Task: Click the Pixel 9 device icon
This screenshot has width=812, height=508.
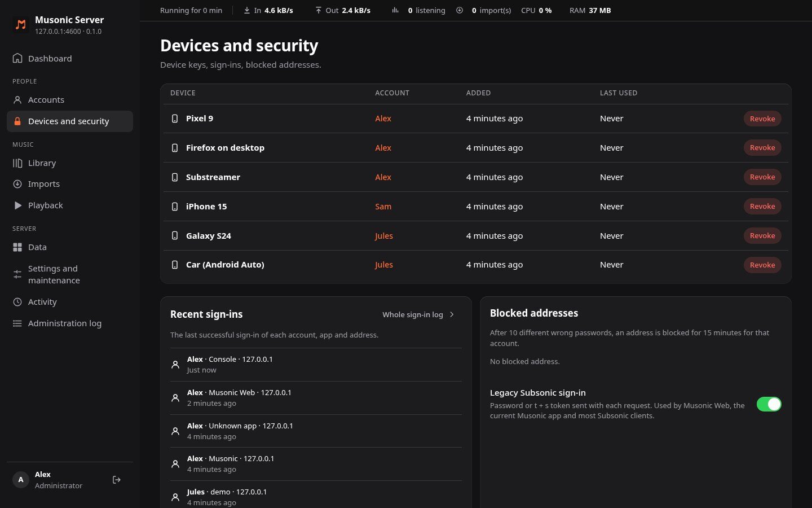Action: [x=175, y=119]
